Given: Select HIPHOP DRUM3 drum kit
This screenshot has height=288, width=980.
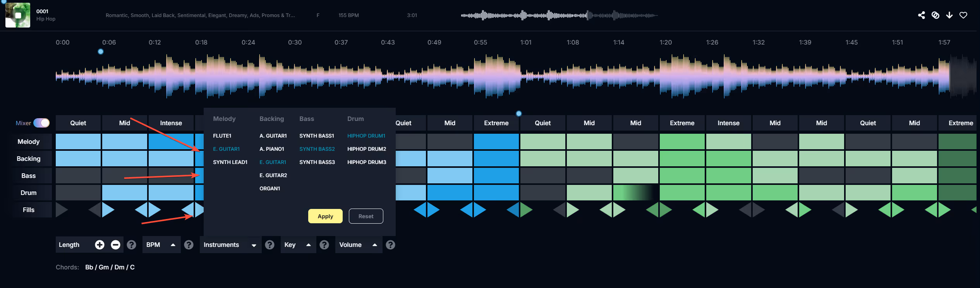Looking at the screenshot, I should [x=367, y=162].
